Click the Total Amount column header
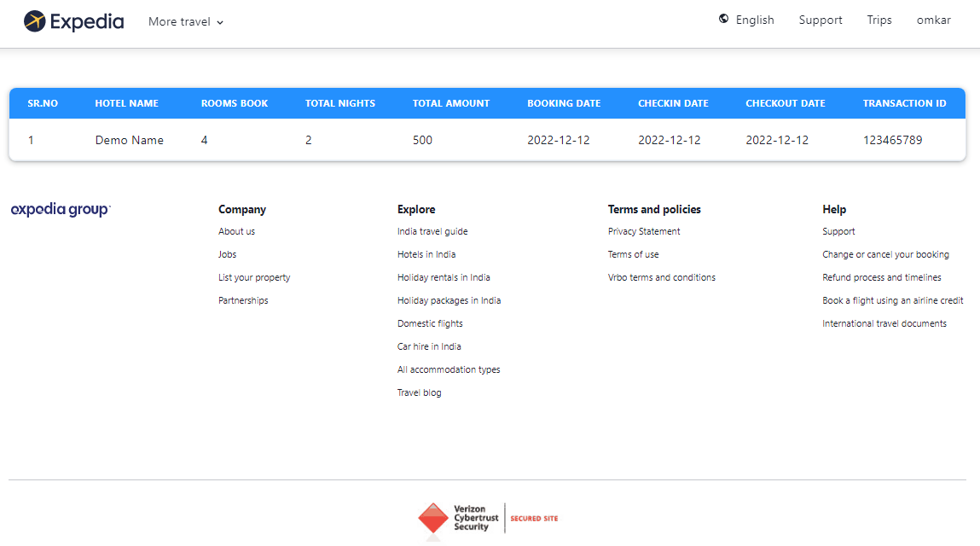Viewport: 980px width, 546px height. (x=450, y=103)
